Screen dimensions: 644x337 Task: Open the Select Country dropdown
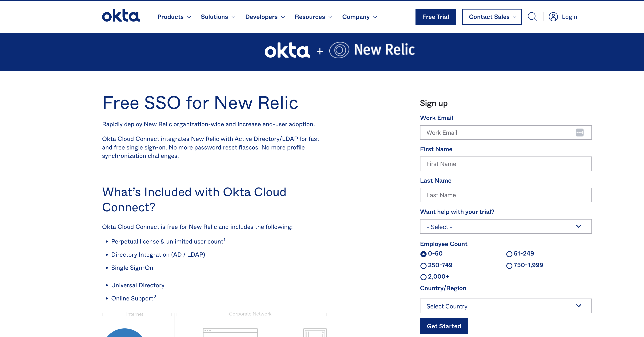coord(506,306)
